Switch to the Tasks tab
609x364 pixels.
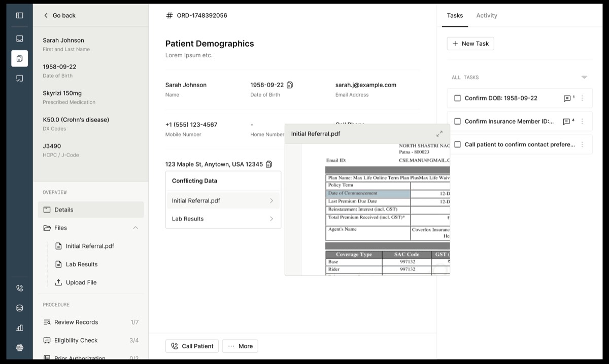(x=455, y=15)
